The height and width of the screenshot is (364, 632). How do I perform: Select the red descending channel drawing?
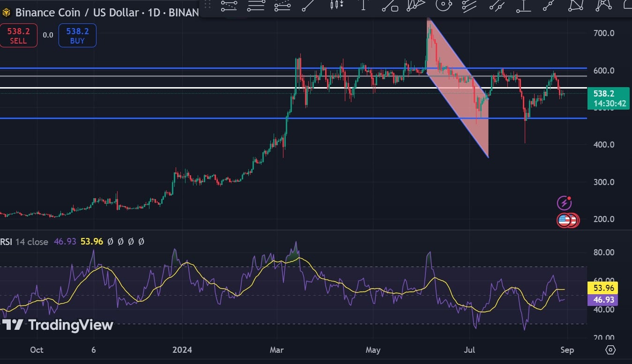(459, 88)
